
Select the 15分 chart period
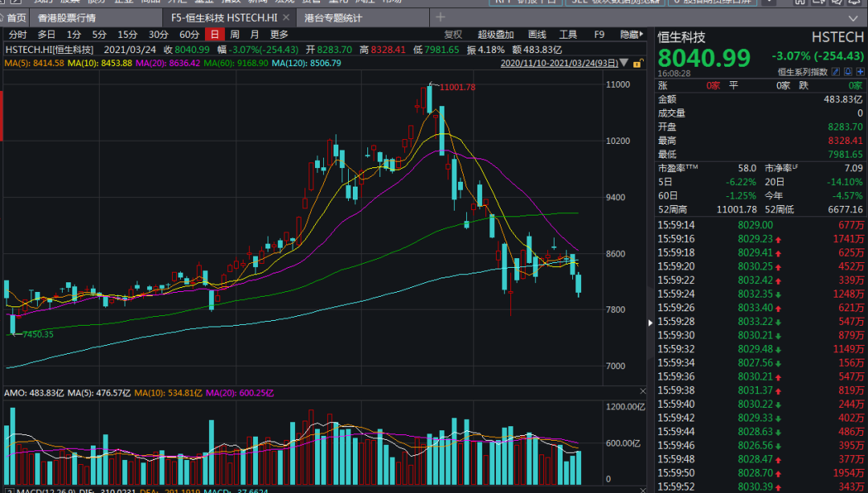127,35
